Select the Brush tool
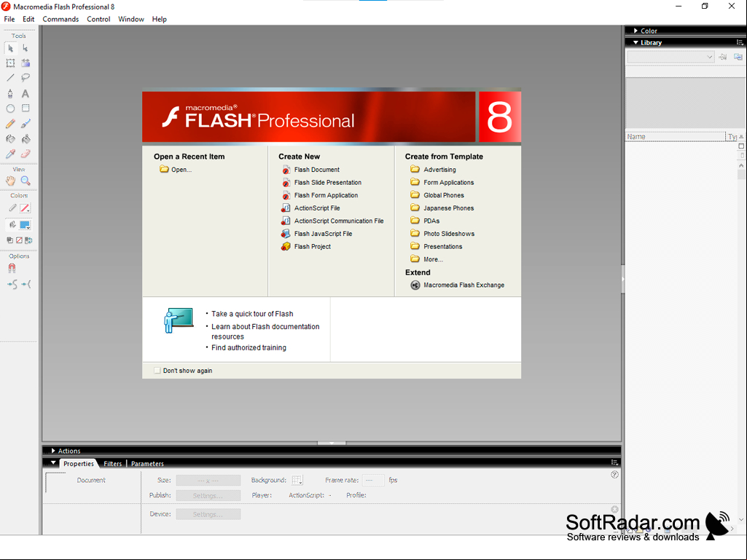747x560 pixels. [x=26, y=124]
